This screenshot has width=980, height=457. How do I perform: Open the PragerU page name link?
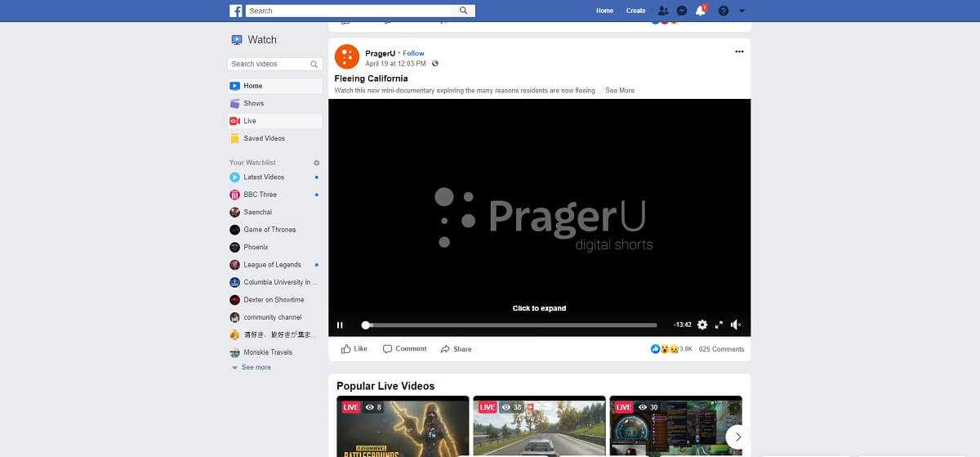click(381, 53)
